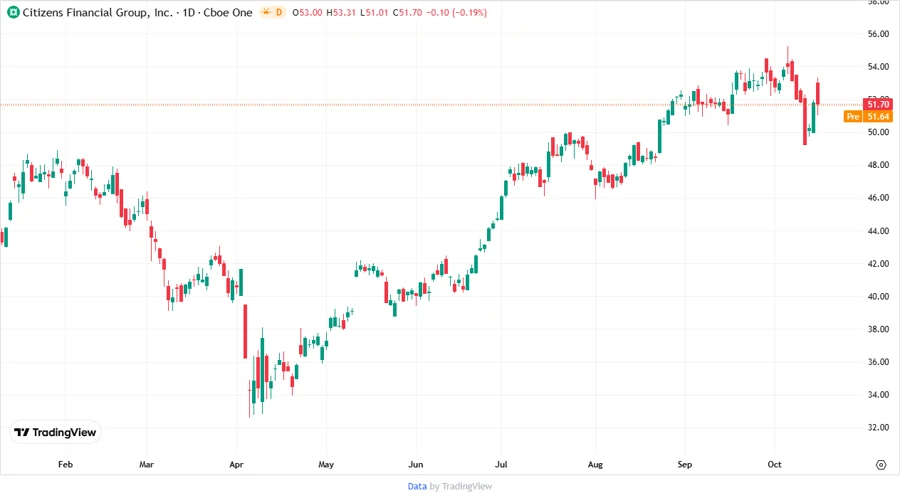Screen dimensions: 900x498
Task: Click the 38.00 price axis label
Action: point(878,329)
